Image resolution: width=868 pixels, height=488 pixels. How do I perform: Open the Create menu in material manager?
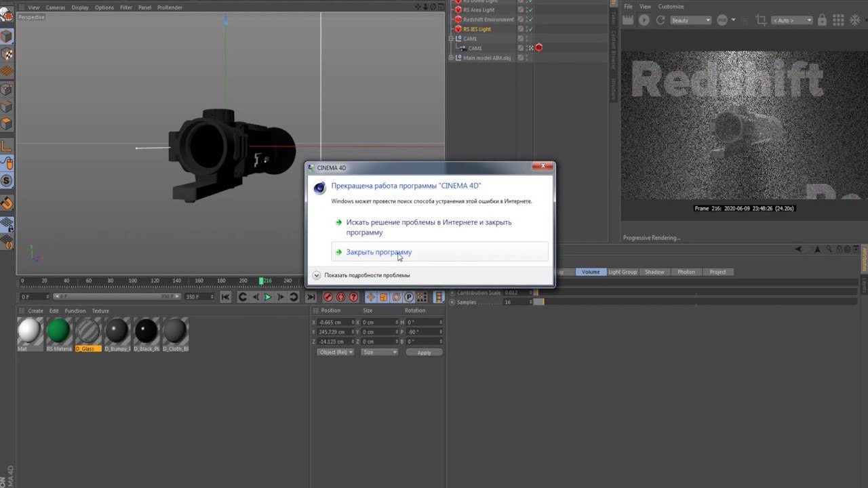point(35,311)
